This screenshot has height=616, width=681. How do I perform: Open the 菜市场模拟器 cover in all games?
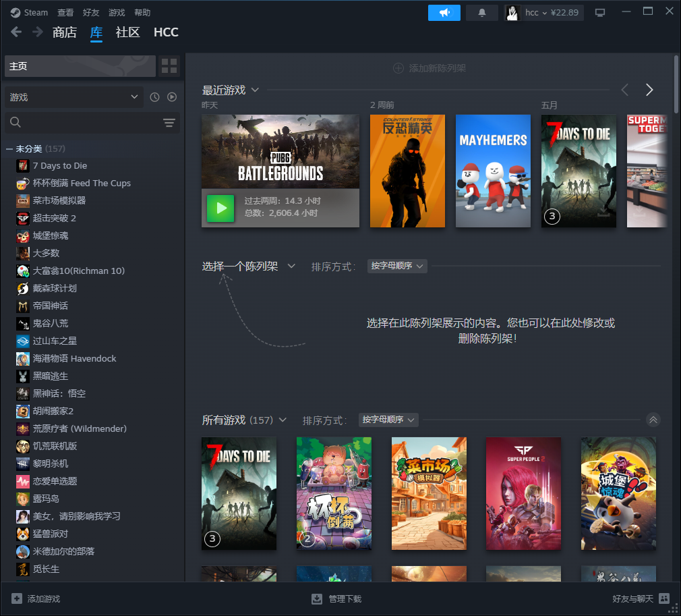click(429, 493)
